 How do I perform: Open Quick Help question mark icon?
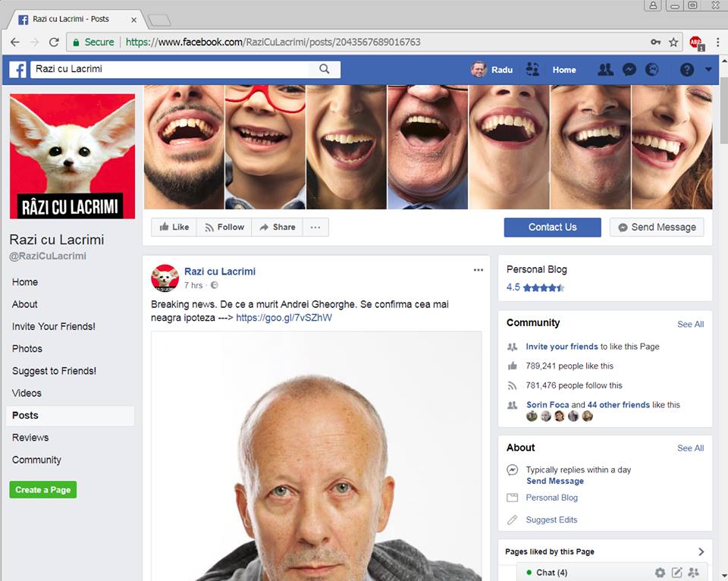click(687, 70)
